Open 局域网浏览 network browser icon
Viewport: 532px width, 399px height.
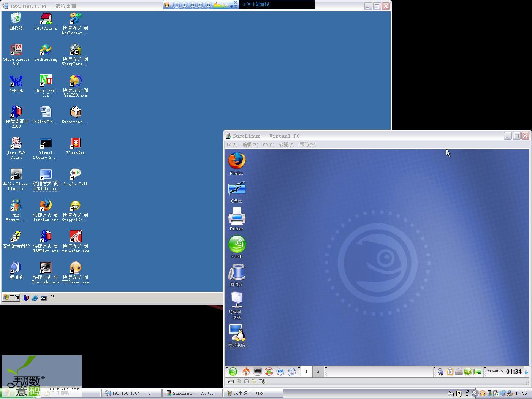pyautogui.click(x=236, y=306)
